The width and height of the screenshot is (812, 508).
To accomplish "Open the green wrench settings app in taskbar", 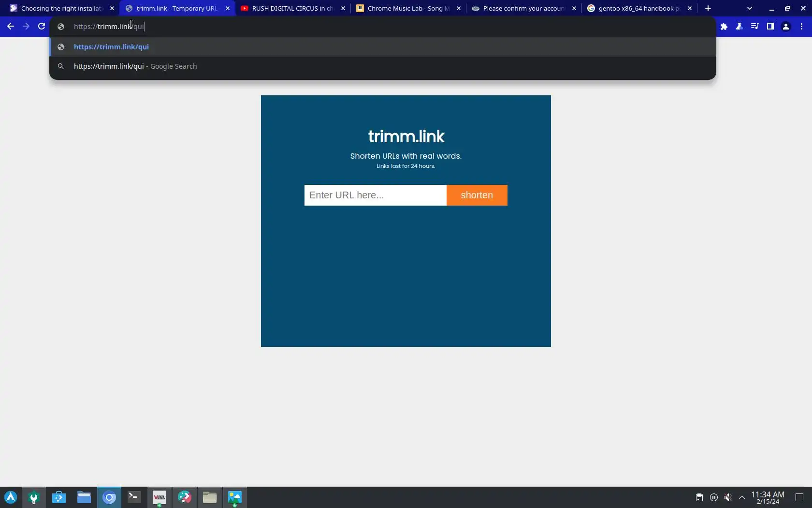I will point(34,497).
